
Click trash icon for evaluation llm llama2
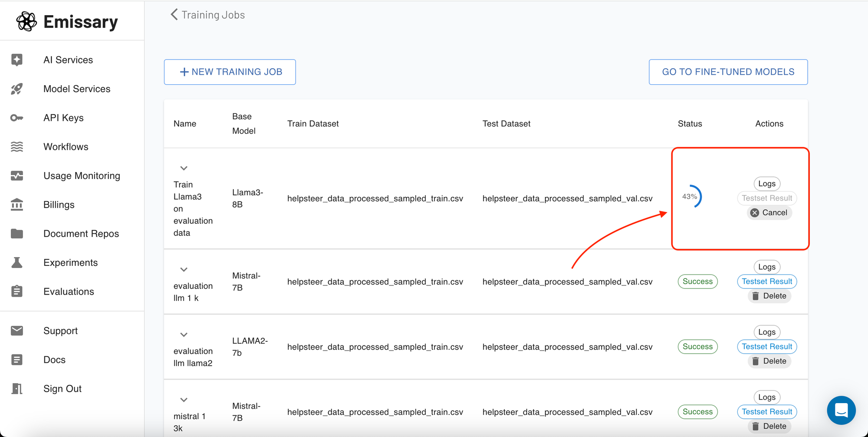coord(756,361)
